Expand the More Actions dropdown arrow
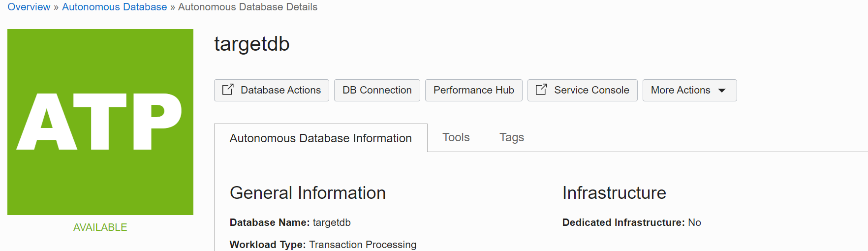This screenshot has height=251, width=868. [722, 91]
